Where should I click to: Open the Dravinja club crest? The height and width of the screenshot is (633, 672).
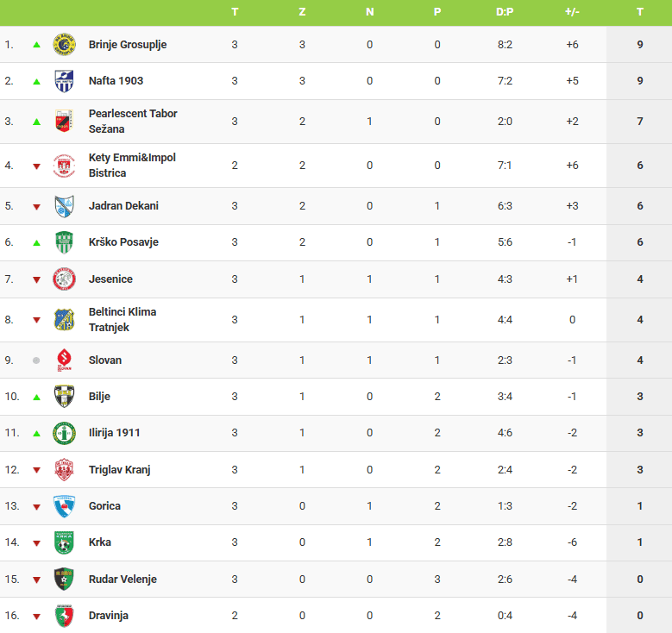[65, 616]
